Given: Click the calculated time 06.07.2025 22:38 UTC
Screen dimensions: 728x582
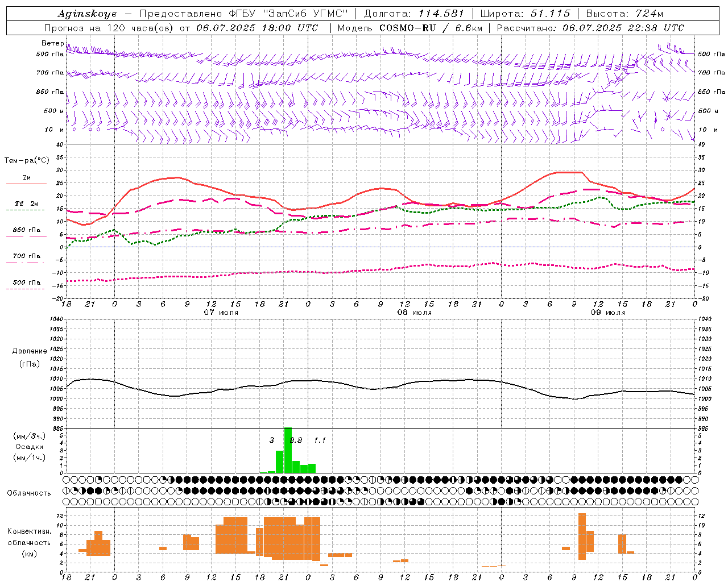Looking at the screenshot, I should [623, 28].
